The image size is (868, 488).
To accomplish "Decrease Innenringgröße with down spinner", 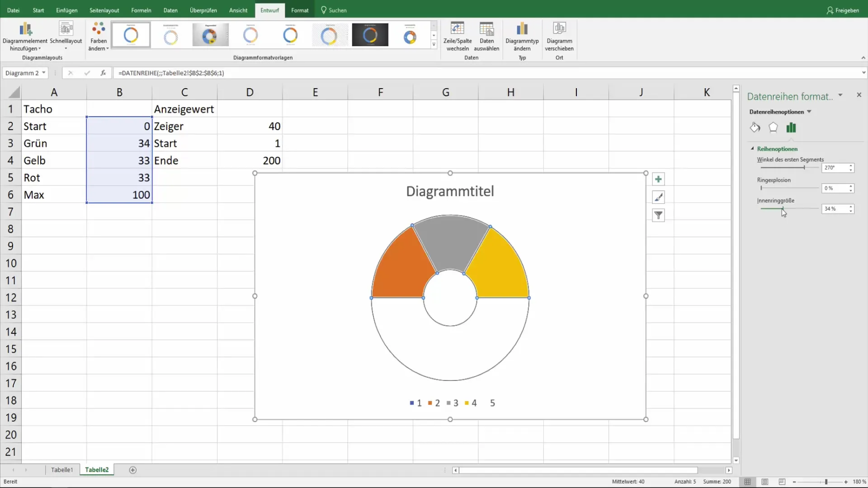I will point(851,211).
